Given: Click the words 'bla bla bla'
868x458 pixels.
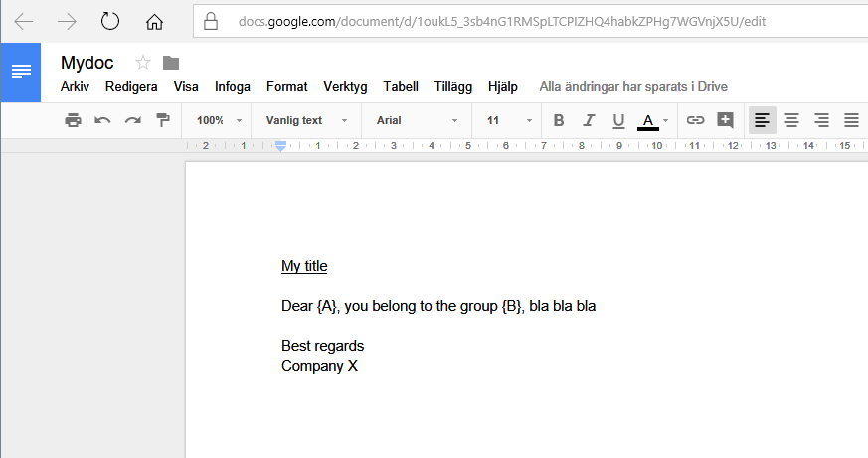Looking at the screenshot, I should point(563,306).
